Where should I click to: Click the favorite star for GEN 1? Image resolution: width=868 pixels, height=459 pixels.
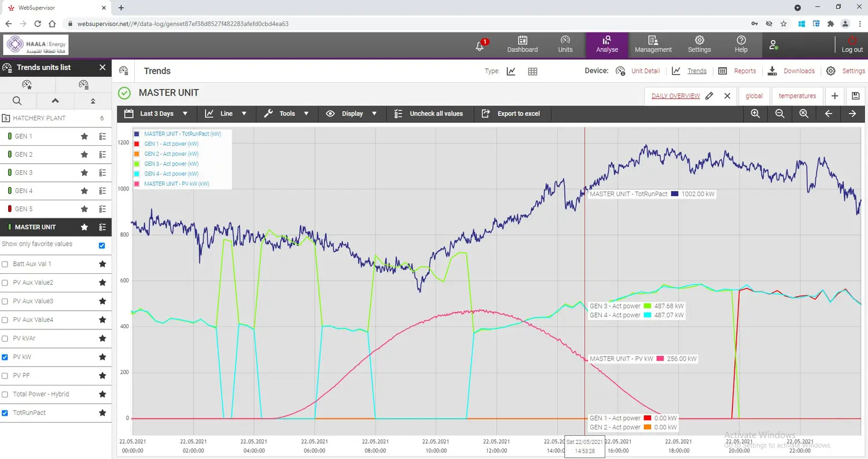[x=84, y=137]
